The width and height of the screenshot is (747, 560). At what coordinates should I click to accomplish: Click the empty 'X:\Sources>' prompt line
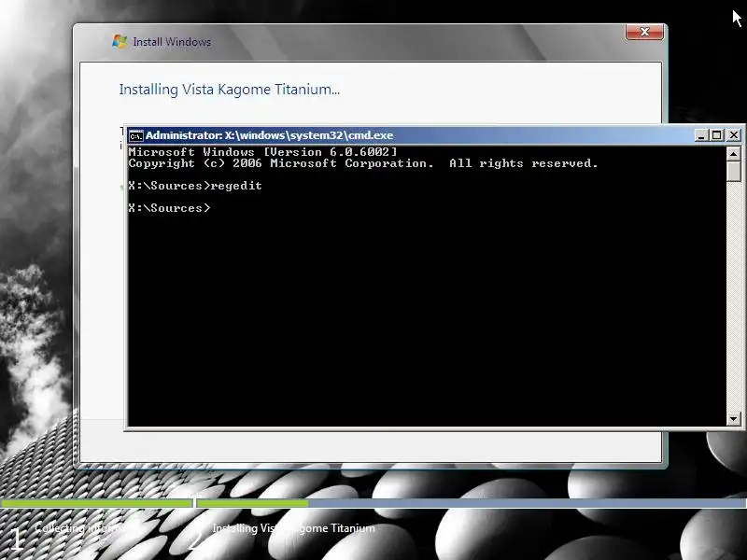[169, 208]
